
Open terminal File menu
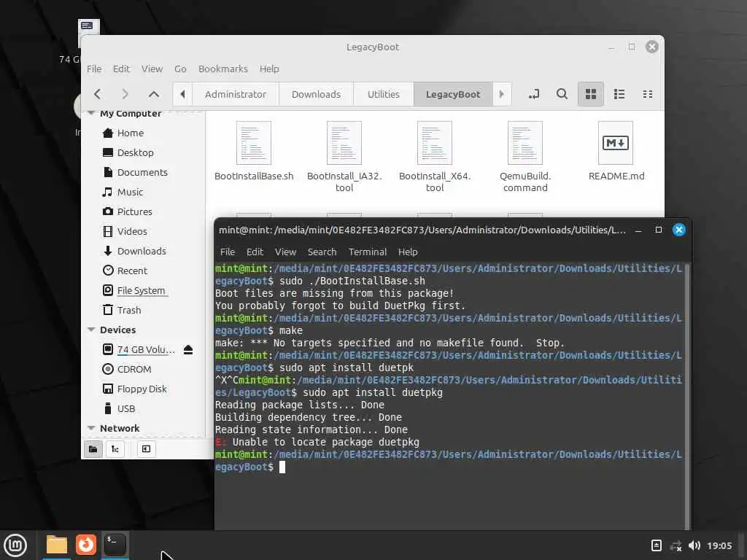228,252
